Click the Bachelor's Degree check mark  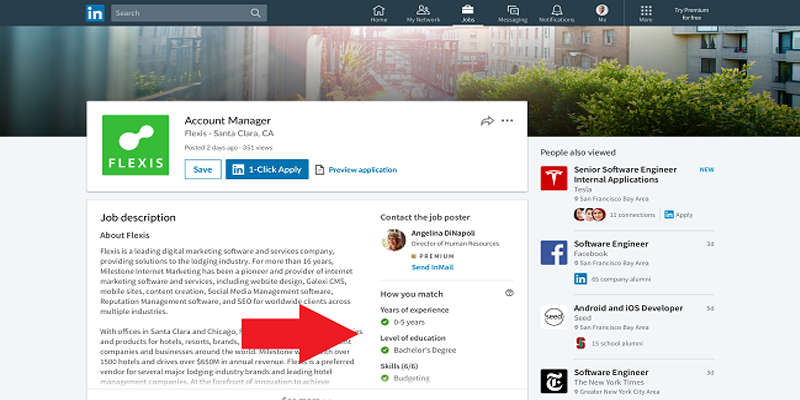click(385, 350)
